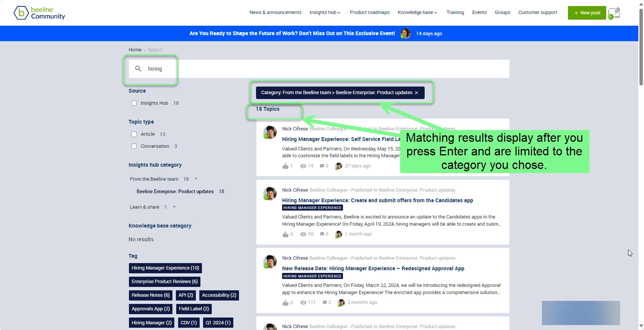Open New Release Date Redesigned Approval post

click(373, 268)
